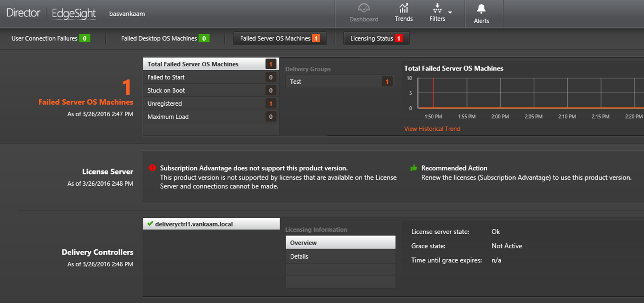Viewport: 644px width, 303px height.
Task: Click the red marker line on chart
Action: coord(433,93)
